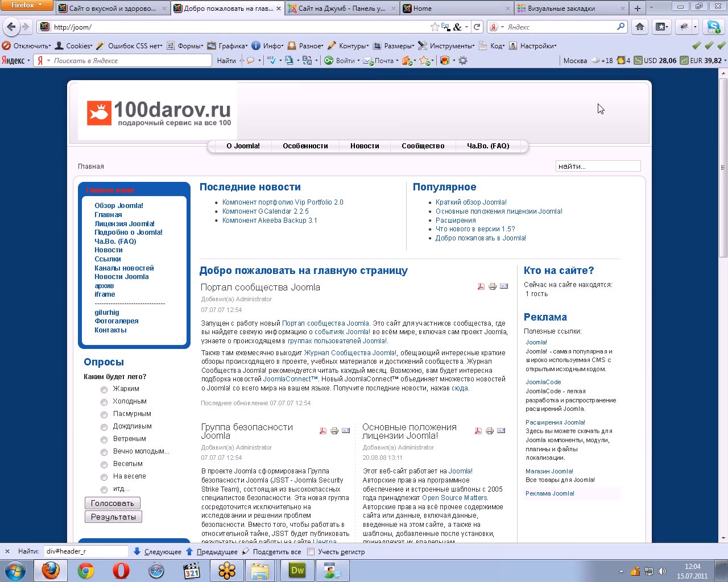Email the Портал сообщества Joomla article

[504, 286]
